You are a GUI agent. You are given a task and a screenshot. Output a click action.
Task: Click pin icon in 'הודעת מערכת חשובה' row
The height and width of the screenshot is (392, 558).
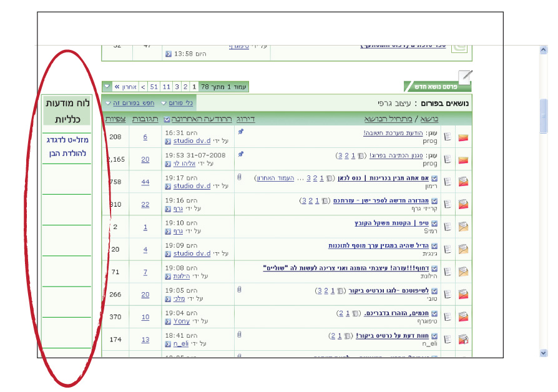pyautogui.click(x=240, y=132)
